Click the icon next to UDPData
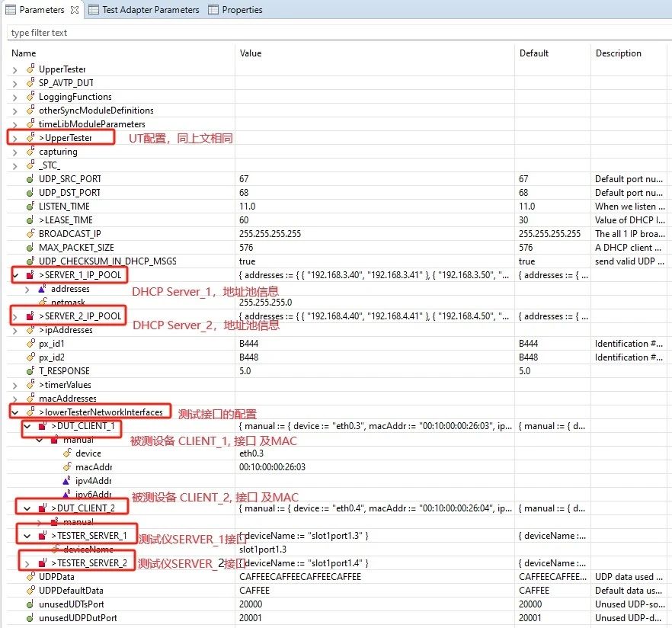Image resolution: width=672 pixels, height=628 pixels. point(30,577)
